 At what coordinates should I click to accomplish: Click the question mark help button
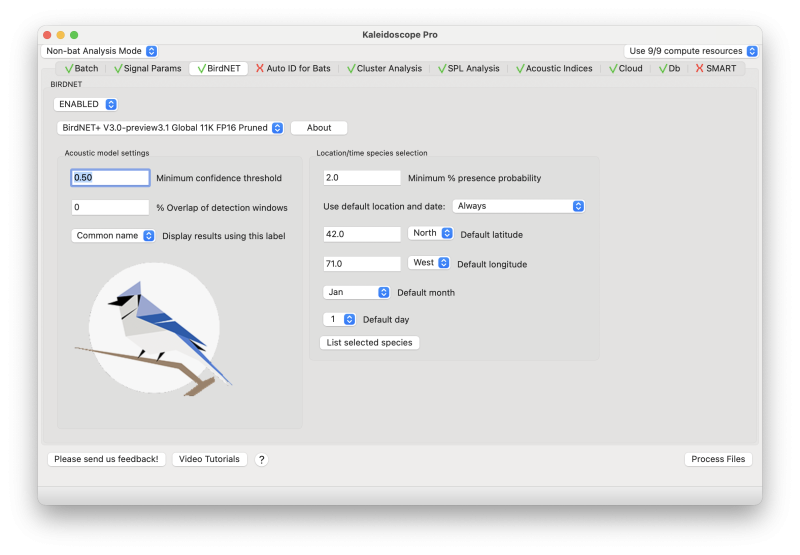tap(261, 460)
